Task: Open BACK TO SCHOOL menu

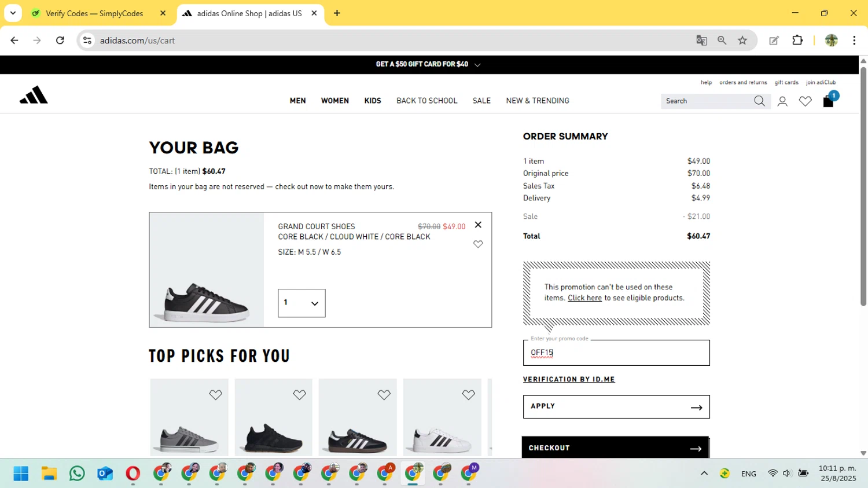Action: (x=427, y=101)
